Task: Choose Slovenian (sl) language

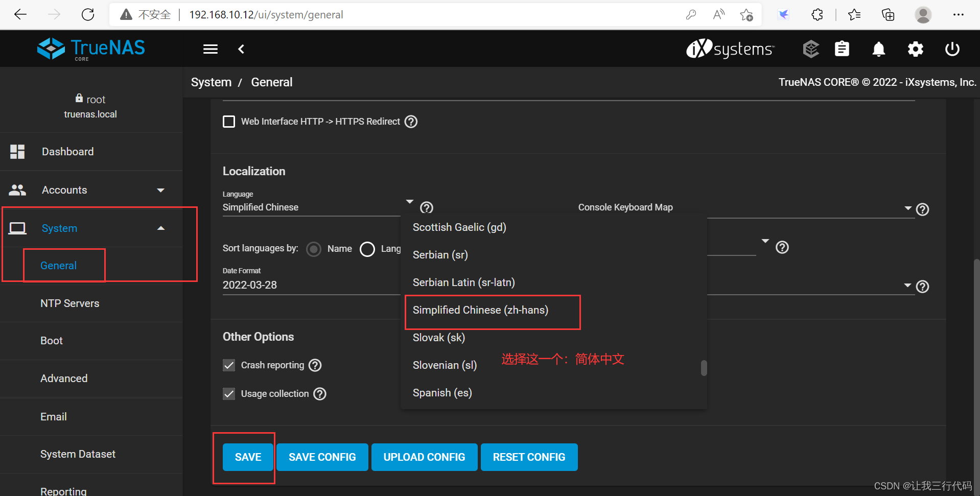Action: (x=554, y=365)
